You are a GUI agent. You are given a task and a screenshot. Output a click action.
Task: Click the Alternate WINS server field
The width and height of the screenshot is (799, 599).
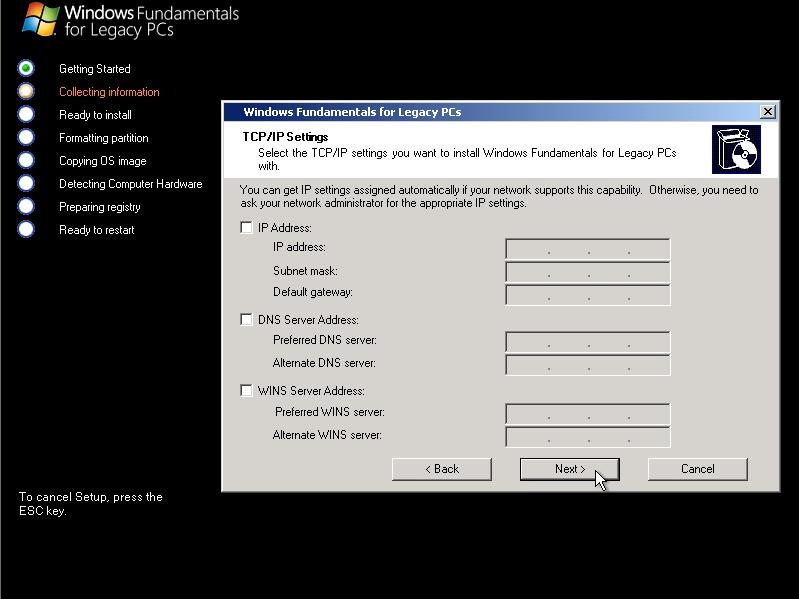pos(588,437)
